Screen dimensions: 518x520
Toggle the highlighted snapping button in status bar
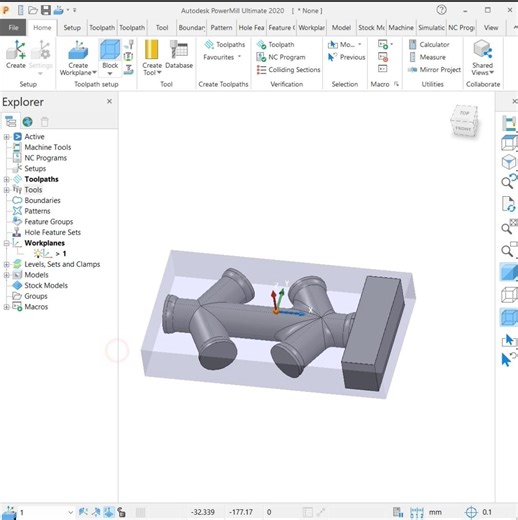click(109, 512)
